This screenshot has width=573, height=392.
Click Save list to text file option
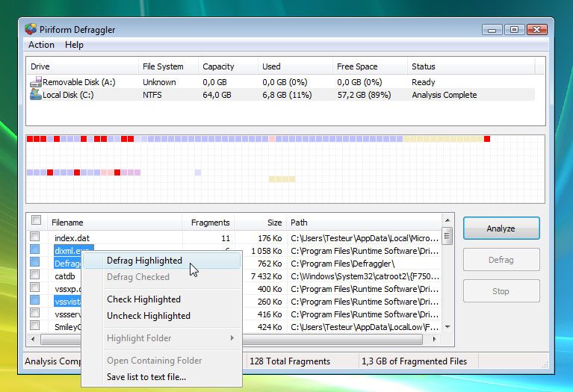click(146, 377)
